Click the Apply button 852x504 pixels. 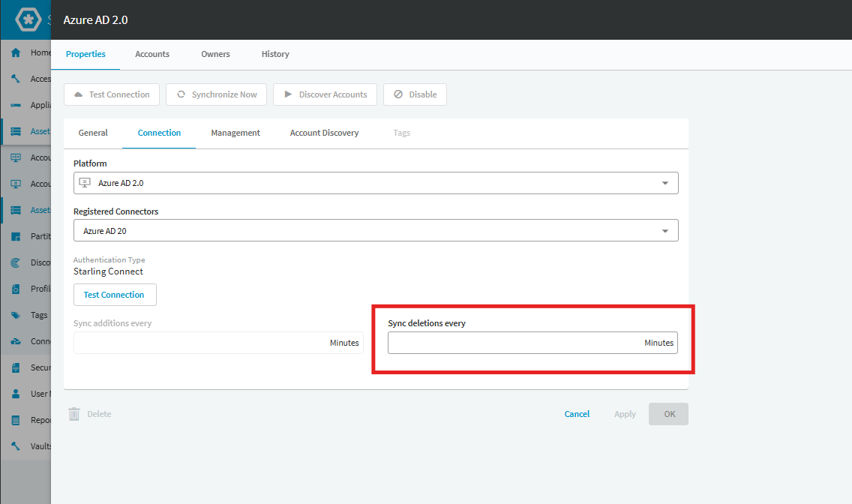(625, 414)
